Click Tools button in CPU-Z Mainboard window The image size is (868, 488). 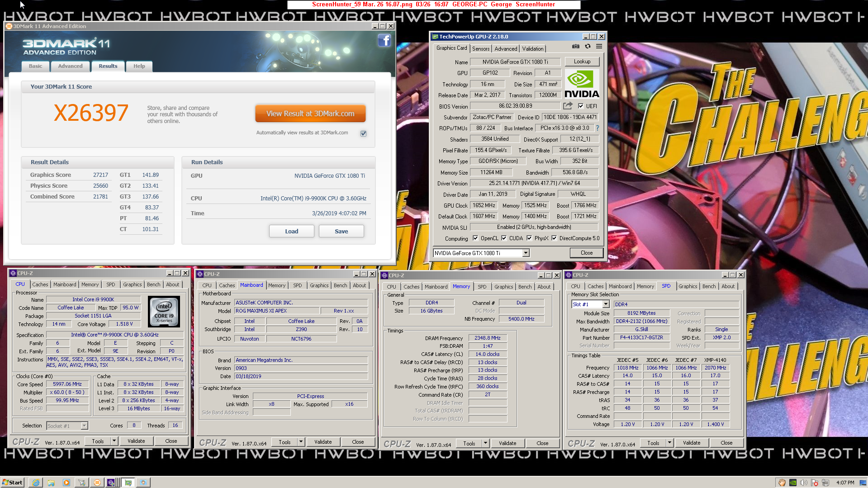tap(285, 442)
